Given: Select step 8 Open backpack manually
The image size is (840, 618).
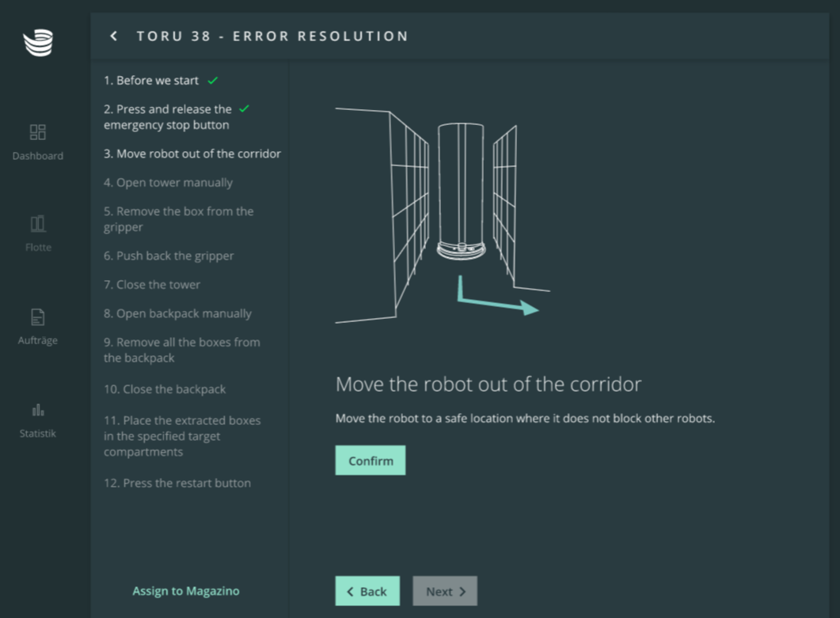Looking at the screenshot, I should [x=177, y=313].
